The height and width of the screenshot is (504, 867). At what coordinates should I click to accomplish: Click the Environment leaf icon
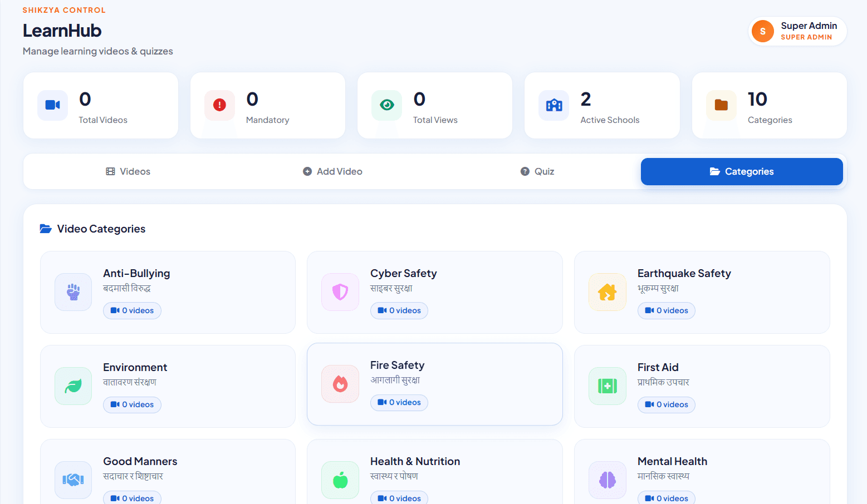pos(73,386)
